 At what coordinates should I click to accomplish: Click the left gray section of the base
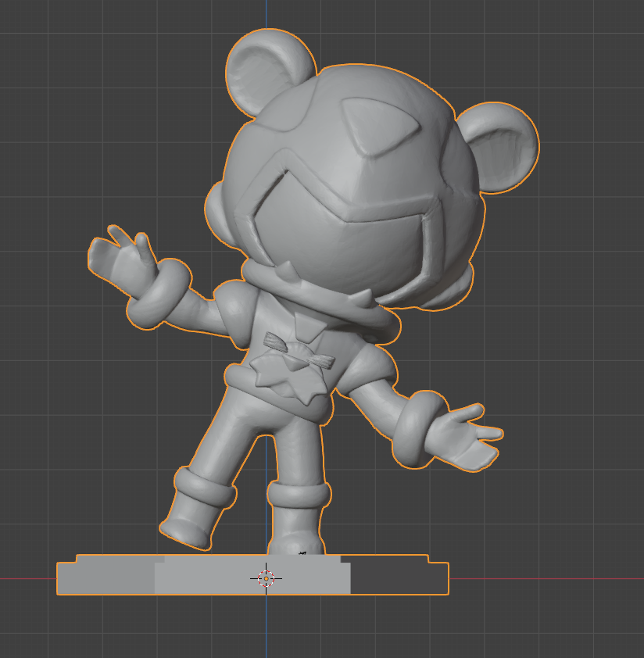[106, 578]
